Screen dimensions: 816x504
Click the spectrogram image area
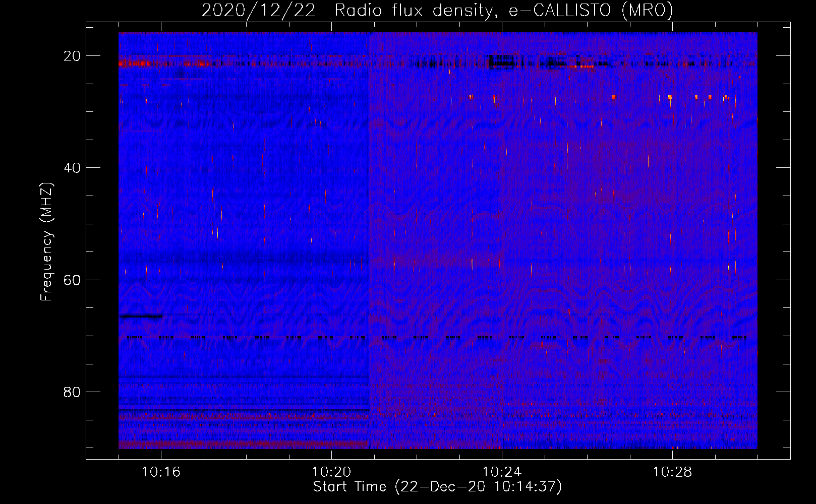tap(438, 240)
